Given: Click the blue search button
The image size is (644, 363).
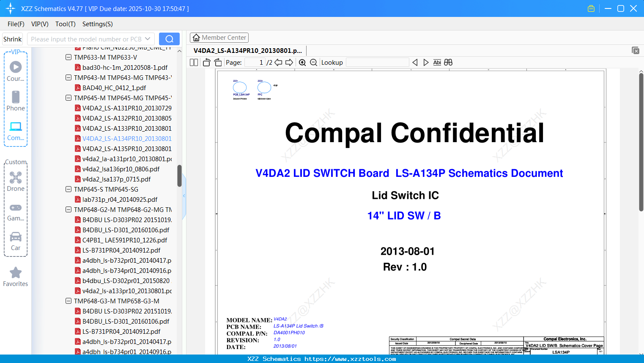Looking at the screenshot, I should click(169, 39).
